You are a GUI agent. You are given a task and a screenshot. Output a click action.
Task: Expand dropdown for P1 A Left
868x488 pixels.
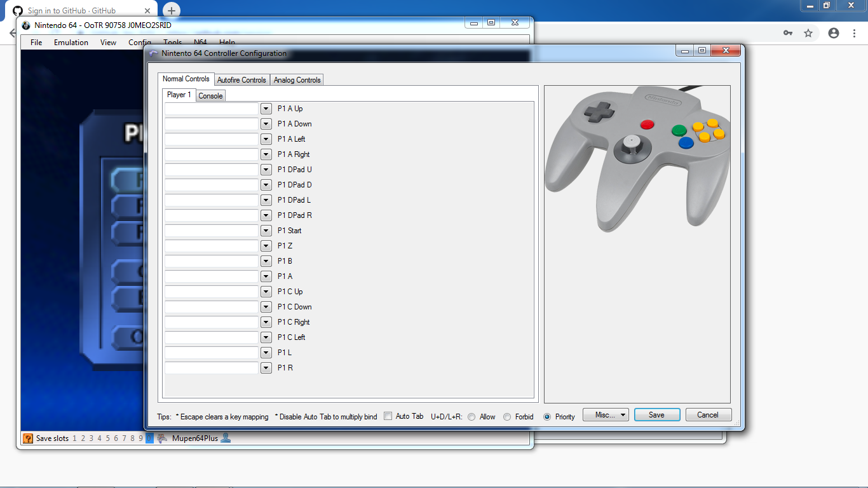click(x=266, y=139)
